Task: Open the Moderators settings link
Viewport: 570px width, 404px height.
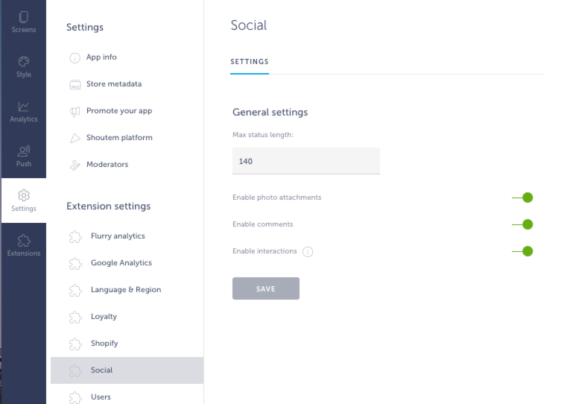Action: (107, 164)
